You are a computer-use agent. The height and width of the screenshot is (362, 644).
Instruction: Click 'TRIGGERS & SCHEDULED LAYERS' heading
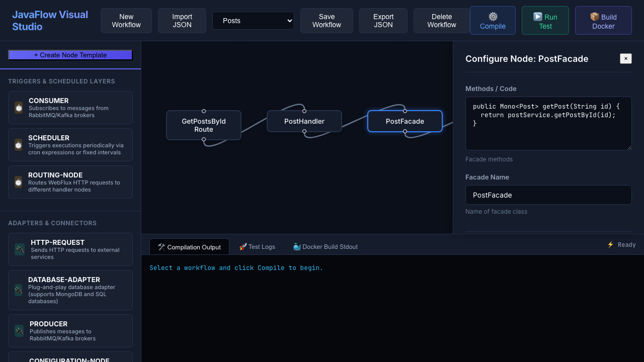coord(61,81)
